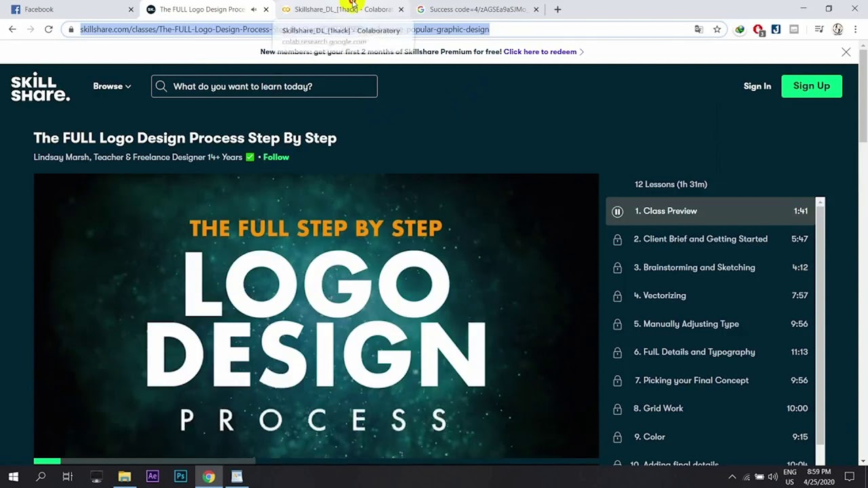
Task: Follow teacher Lindsay Marsh
Action: (276, 157)
